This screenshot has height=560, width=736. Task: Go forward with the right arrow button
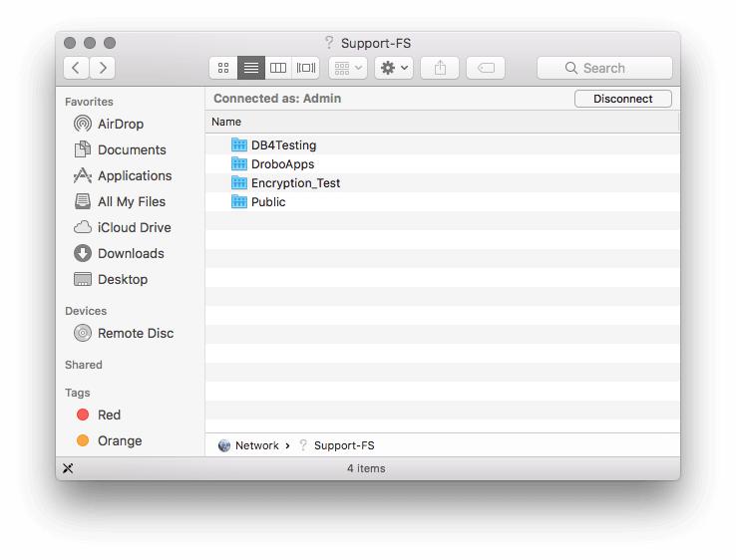pyautogui.click(x=103, y=68)
